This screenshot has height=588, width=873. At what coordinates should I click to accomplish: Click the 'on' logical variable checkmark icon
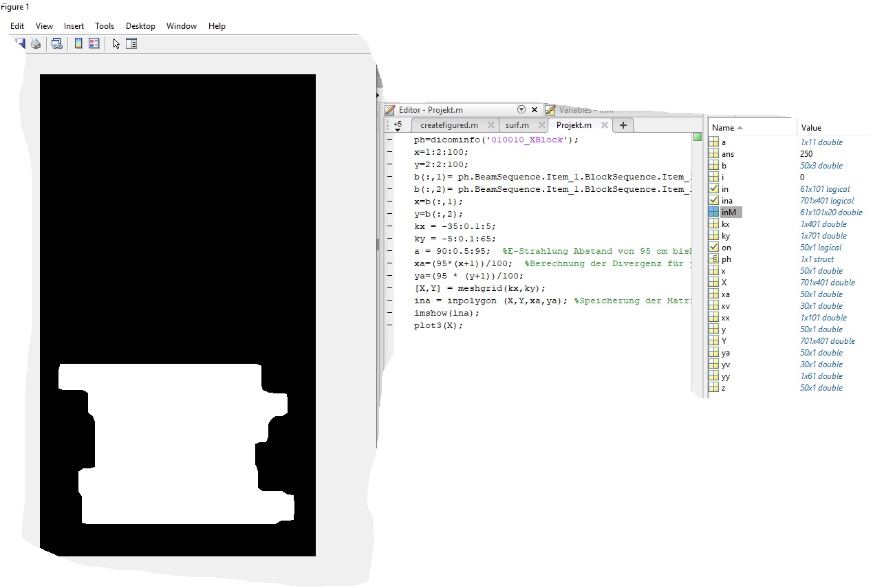tap(713, 248)
